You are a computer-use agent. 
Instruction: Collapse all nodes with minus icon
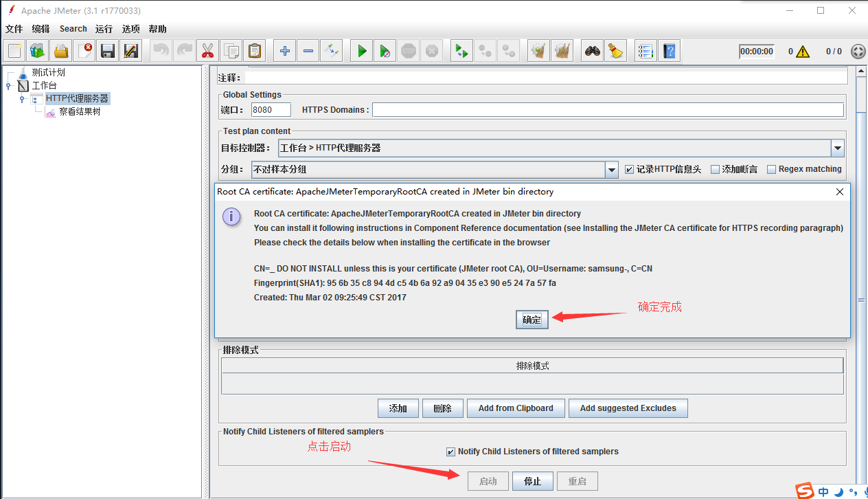tap(308, 51)
